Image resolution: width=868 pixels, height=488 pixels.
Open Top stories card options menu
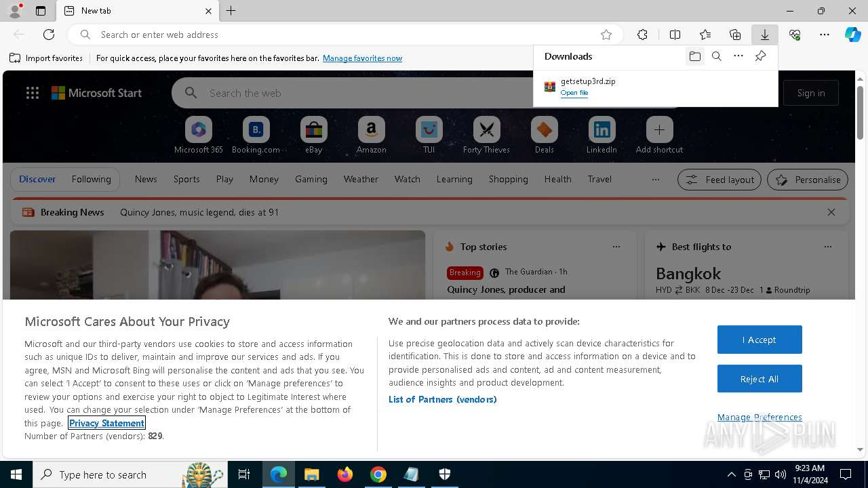(616, 247)
